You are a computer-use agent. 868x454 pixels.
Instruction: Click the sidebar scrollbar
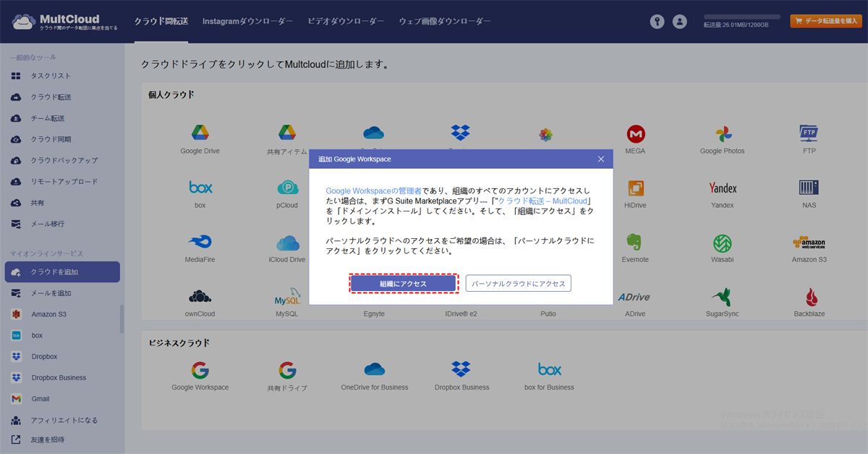(122, 319)
